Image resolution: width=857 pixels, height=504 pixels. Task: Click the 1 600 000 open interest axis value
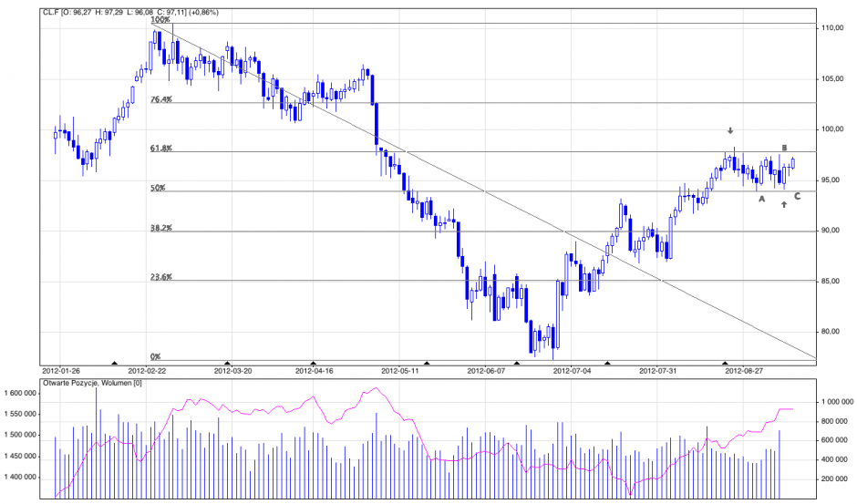pyautogui.click(x=19, y=394)
